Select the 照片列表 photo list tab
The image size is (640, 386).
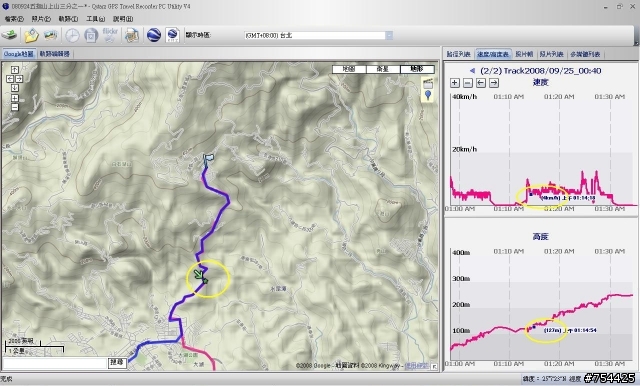coord(551,54)
